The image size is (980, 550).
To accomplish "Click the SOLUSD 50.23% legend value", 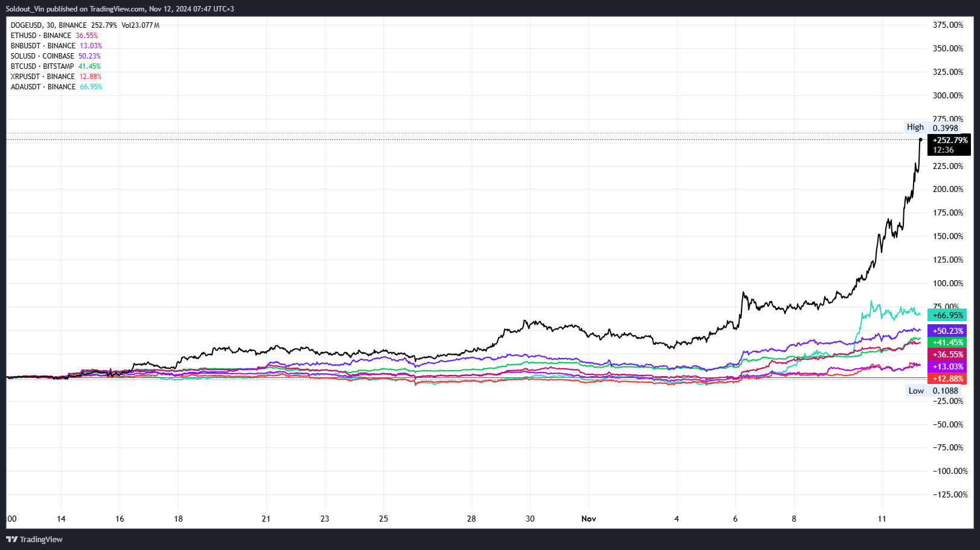I will [89, 56].
